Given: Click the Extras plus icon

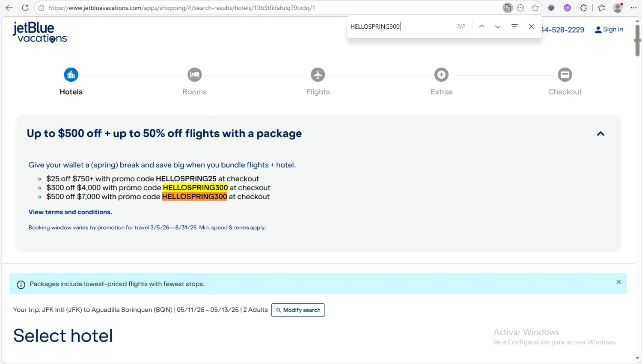Looking at the screenshot, I should tap(441, 75).
